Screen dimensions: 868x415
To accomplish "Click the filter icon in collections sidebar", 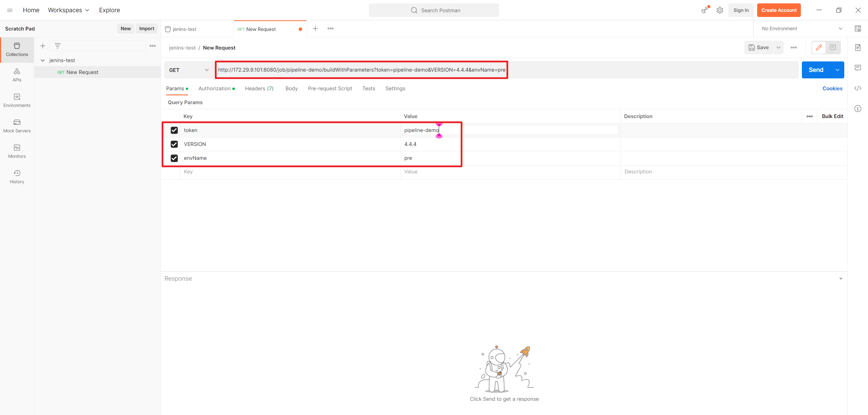I will click(x=58, y=46).
